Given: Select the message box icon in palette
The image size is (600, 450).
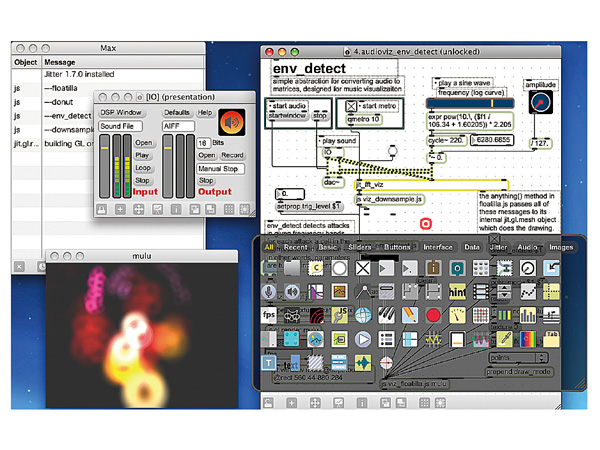Looking at the screenshot, I should click(x=292, y=268).
